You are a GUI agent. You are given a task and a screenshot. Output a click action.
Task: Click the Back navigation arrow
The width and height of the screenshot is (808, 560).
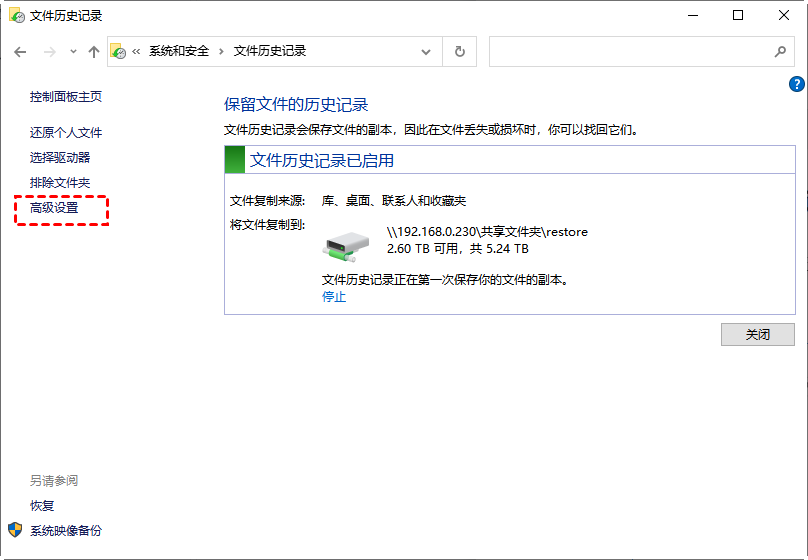click(x=20, y=52)
